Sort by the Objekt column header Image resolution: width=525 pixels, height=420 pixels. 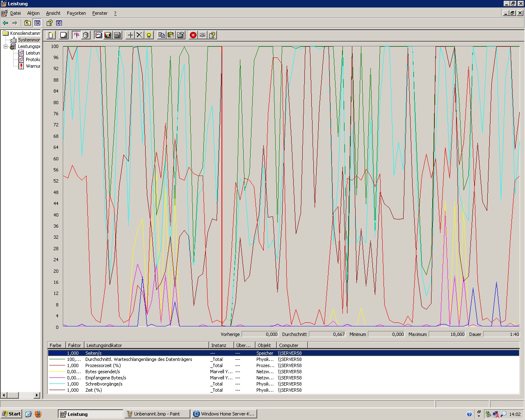tap(266, 345)
